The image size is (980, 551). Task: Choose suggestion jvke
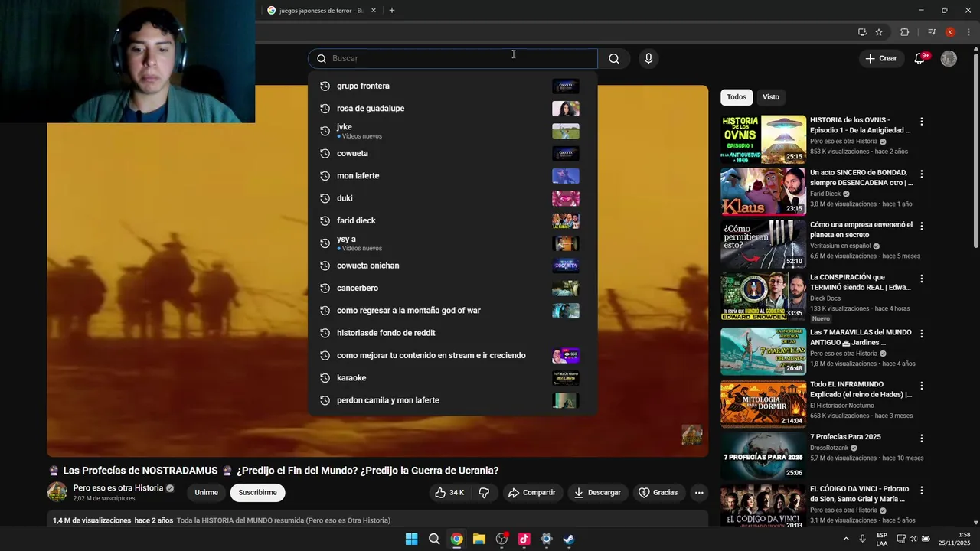(x=452, y=131)
